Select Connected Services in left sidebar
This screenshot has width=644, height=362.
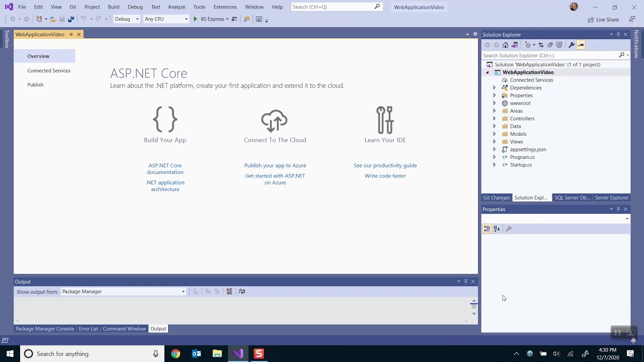click(49, 71)
